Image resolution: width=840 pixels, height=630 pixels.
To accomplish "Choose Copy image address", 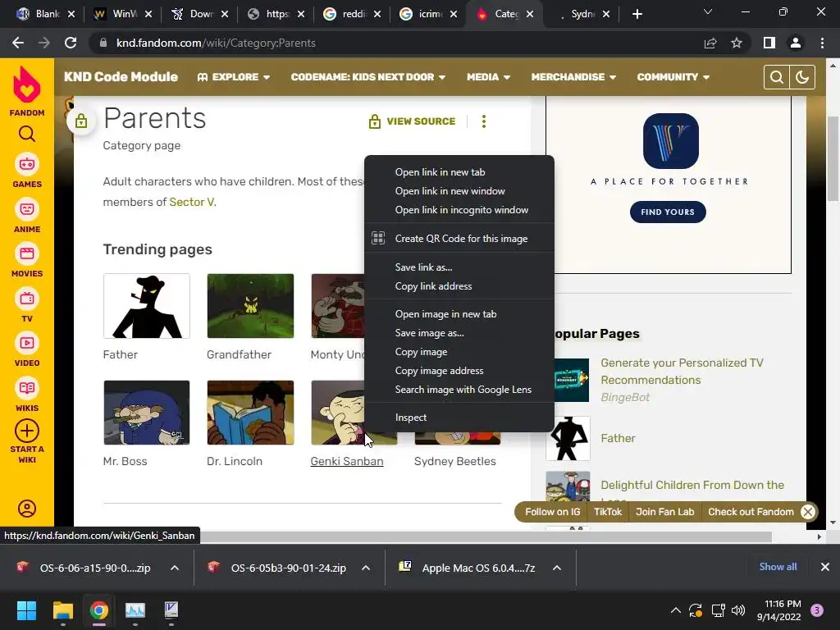I will tap(459, 371).
